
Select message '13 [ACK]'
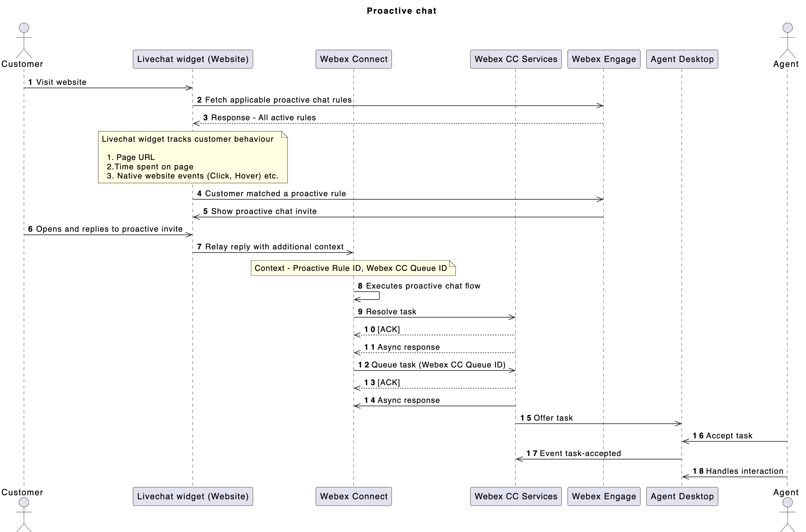382,382
